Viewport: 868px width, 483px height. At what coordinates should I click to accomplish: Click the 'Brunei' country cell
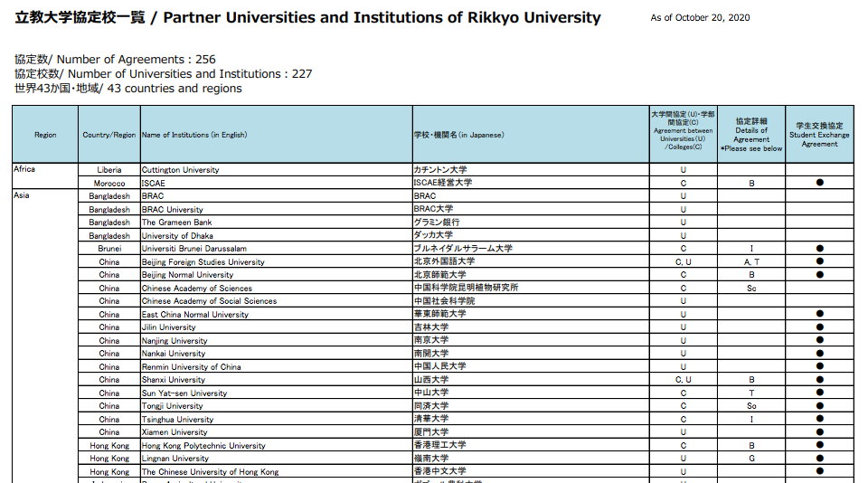pos(109,249)
